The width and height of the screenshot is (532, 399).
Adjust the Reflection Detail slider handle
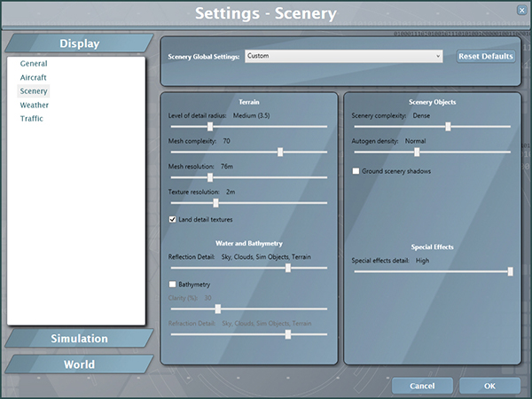(288, 268)
